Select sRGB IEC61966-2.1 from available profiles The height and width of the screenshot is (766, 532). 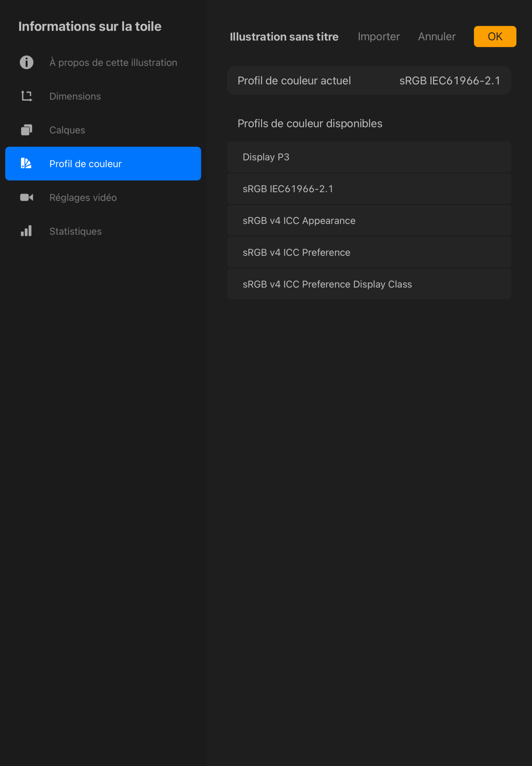pos(368,189)
